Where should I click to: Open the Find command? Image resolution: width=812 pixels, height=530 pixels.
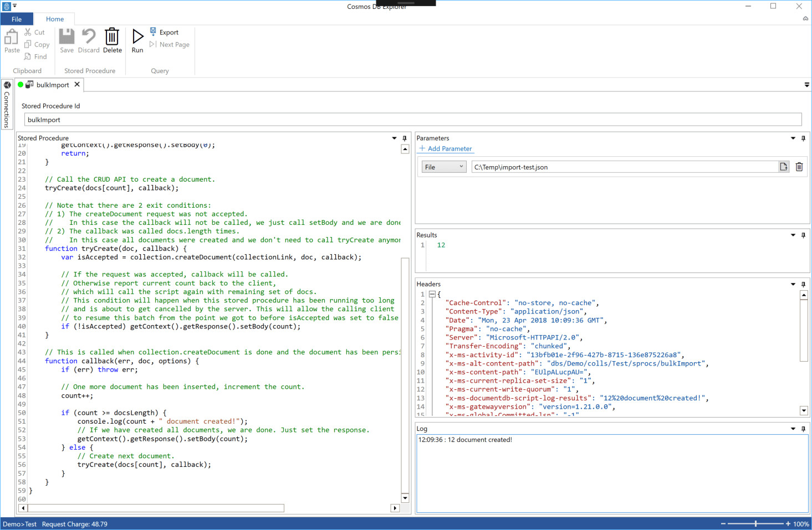[35, 56]
